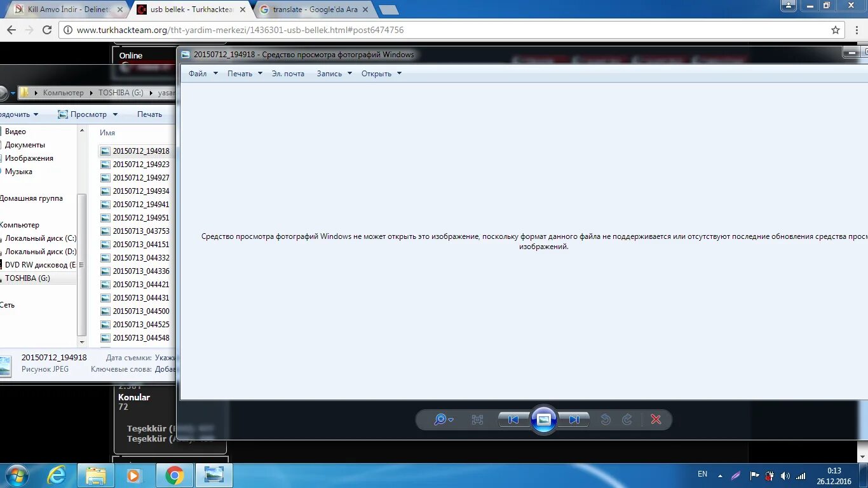Reload the page in Chrome
This screenshot has width=868, height=488.
pyautogui.click(x=47, y=30)
